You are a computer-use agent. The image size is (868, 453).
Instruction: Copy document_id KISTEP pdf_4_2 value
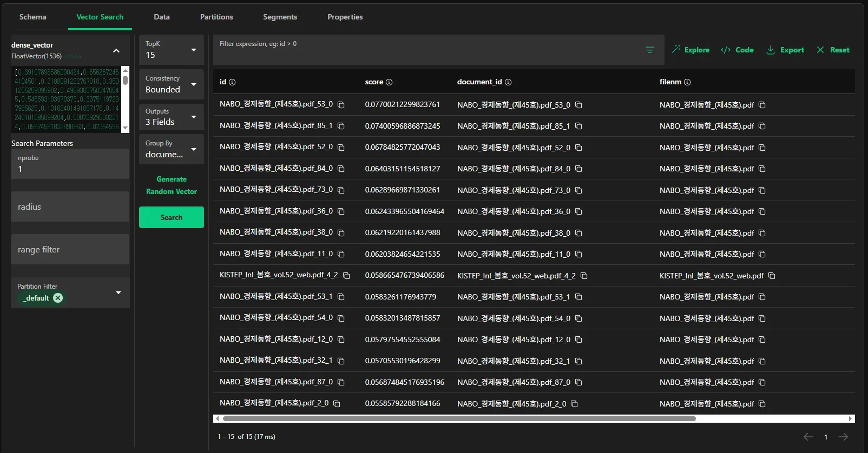click(x=584, y=276)
